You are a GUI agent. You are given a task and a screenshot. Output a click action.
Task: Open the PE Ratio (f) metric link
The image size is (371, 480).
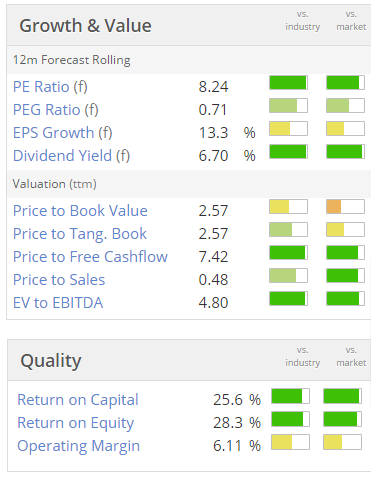(50, 87)
